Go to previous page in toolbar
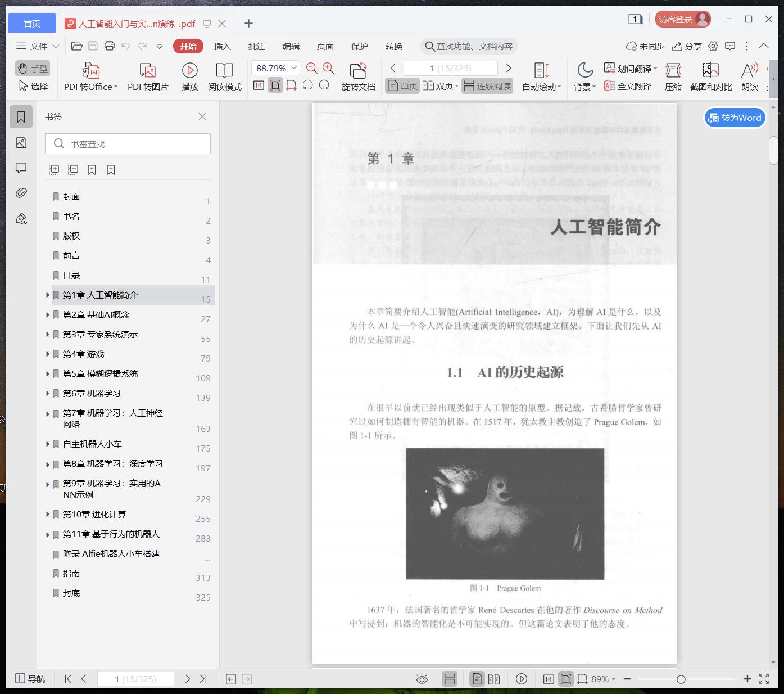This screenshot has width=784, height=694. (x=393, y=68)
